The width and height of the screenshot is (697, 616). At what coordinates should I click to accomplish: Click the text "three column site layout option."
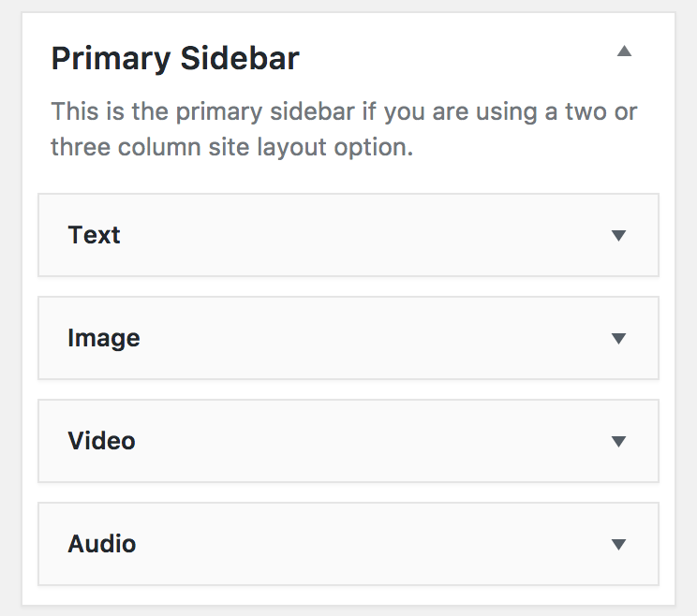point(231,148)
